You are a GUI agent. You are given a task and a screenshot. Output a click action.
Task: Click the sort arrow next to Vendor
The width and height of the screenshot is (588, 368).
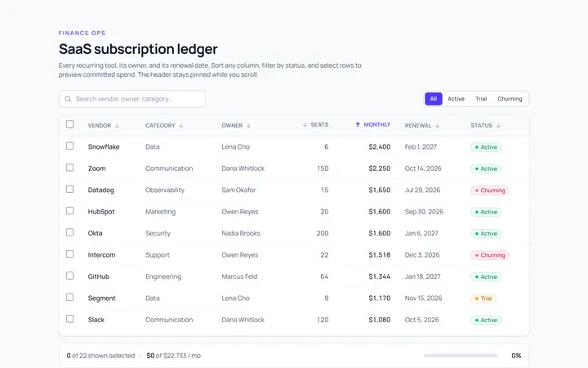117,125
